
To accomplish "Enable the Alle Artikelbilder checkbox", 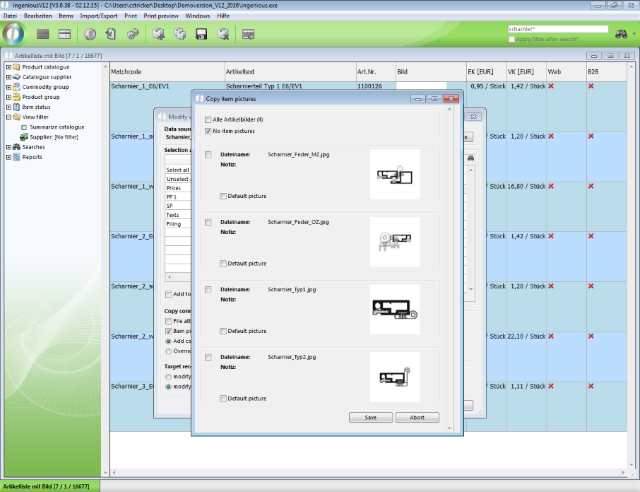I will 208,120.
